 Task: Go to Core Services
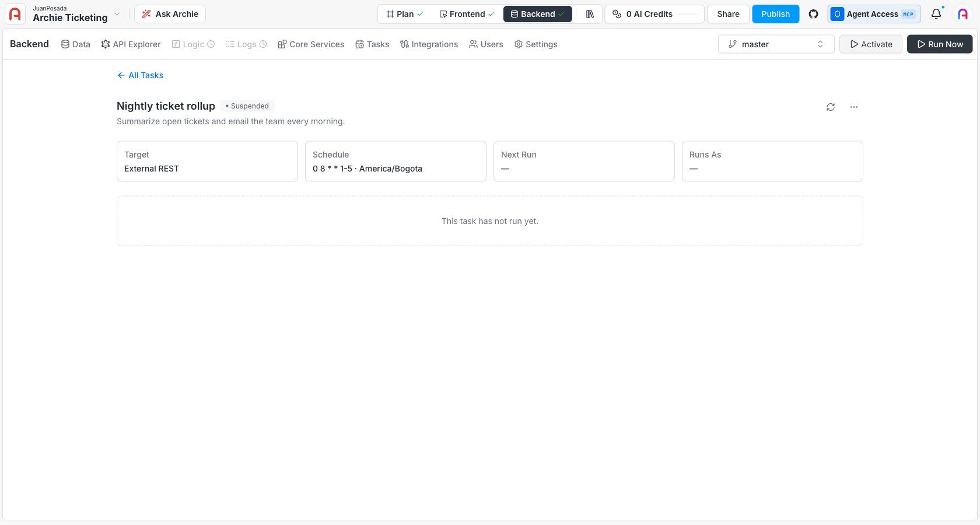(x=311, y=44)
